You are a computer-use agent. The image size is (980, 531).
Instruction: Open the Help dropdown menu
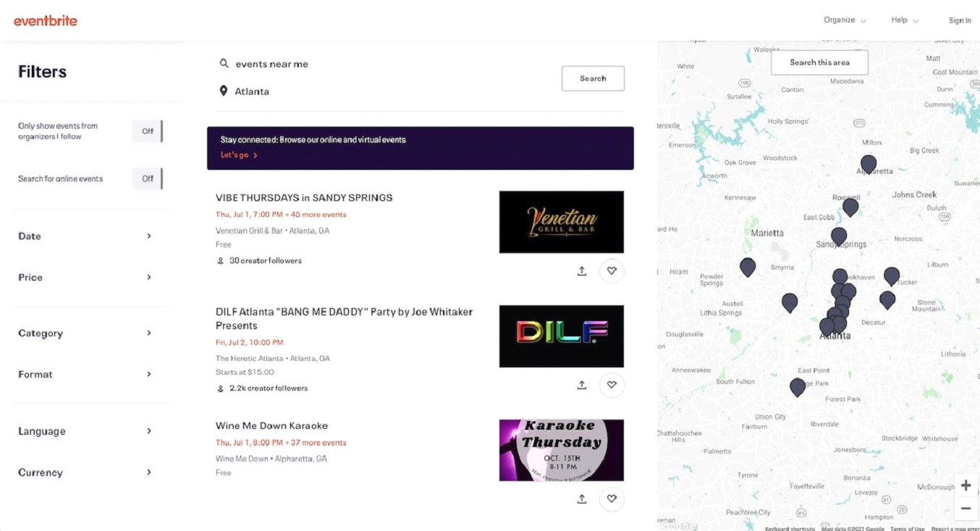[905, 20]
